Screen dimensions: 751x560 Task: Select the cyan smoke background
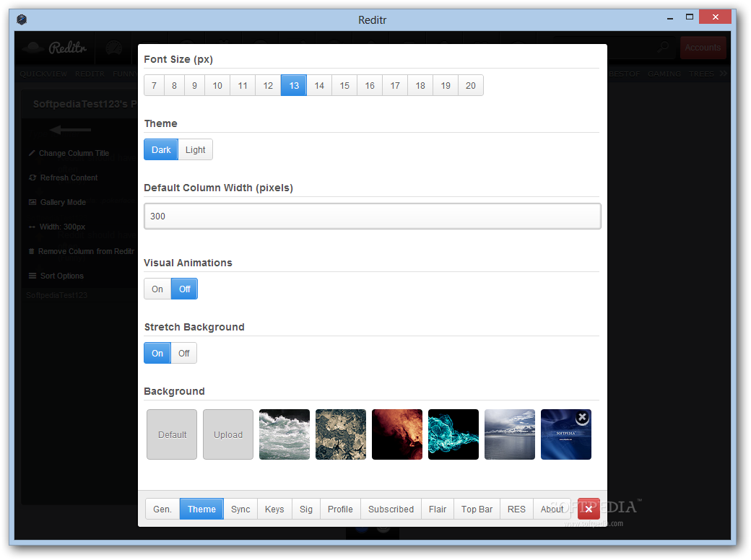(x=453, y=434)
